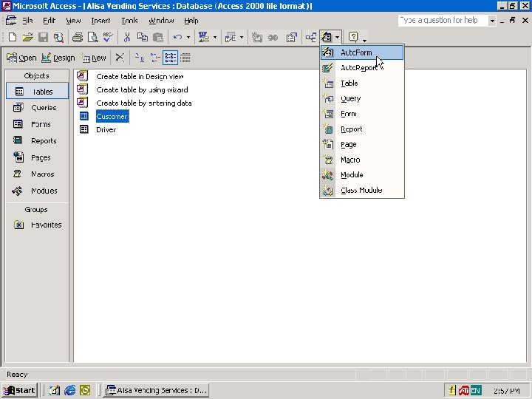Screen dimensions: 532x399
Task: Click the Undo arrow icon
Action: pos(177,38)
